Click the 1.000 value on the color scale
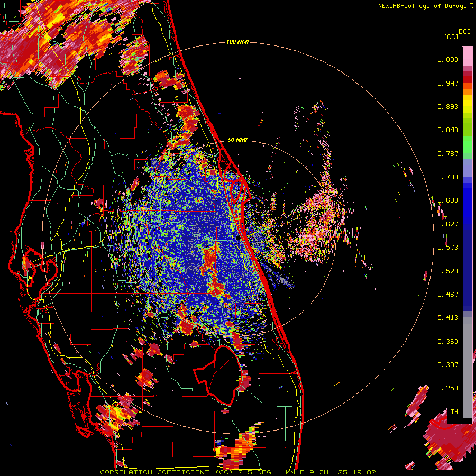Viewport: 476px width, 476px height. pos(448,59)
